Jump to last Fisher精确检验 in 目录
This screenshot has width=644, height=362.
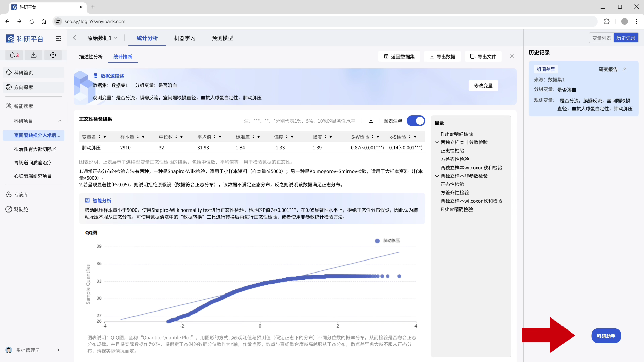tap(457, 209)
